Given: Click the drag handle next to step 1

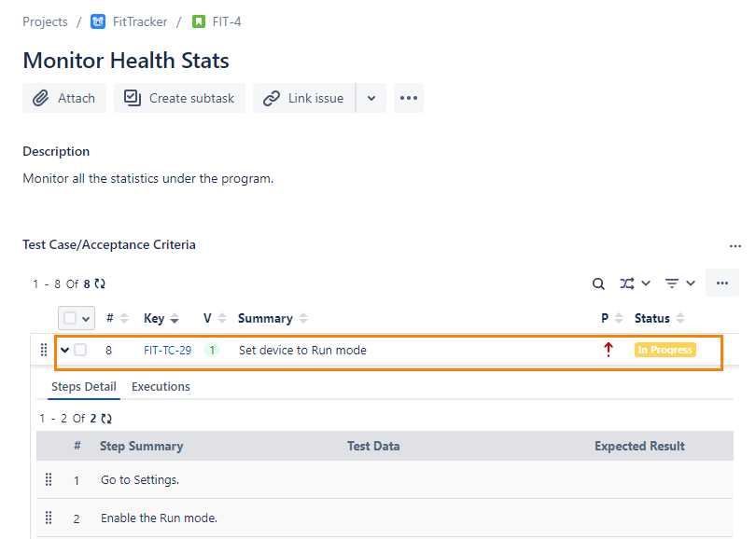Looking at the screenshot, I should (x=49, y=479).
